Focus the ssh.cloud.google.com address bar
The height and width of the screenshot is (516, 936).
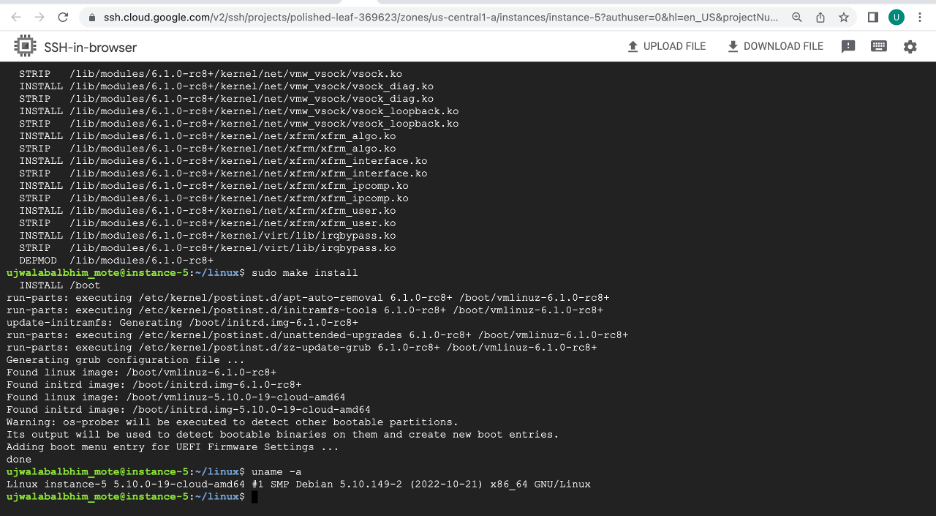pyautogui.click(x=441, y=18)
